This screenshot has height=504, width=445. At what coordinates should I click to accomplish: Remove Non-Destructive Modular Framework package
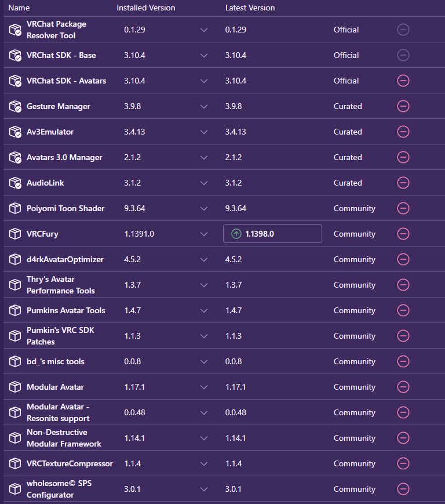(403, 438)
